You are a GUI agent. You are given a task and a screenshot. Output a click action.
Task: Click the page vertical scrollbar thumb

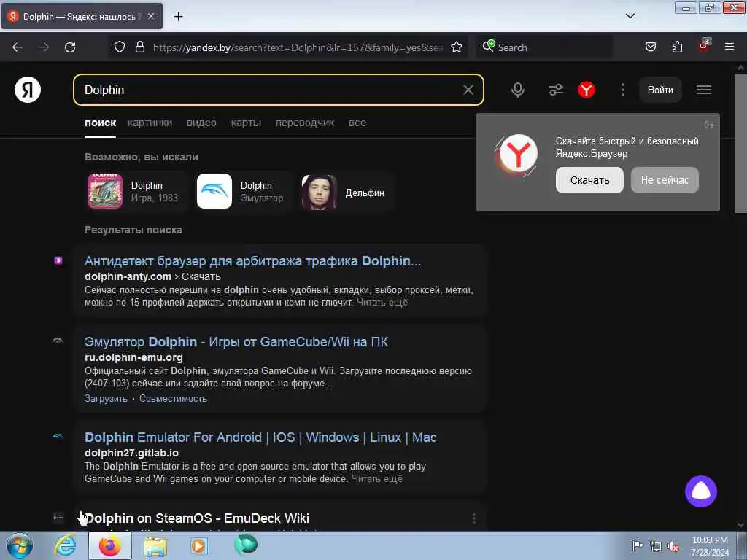[740, 143]
